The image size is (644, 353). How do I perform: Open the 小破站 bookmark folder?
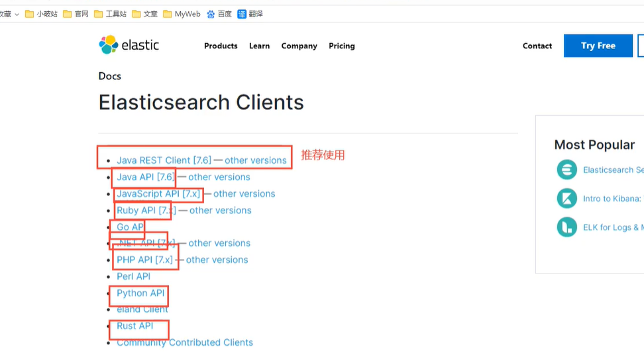point(41,14)
